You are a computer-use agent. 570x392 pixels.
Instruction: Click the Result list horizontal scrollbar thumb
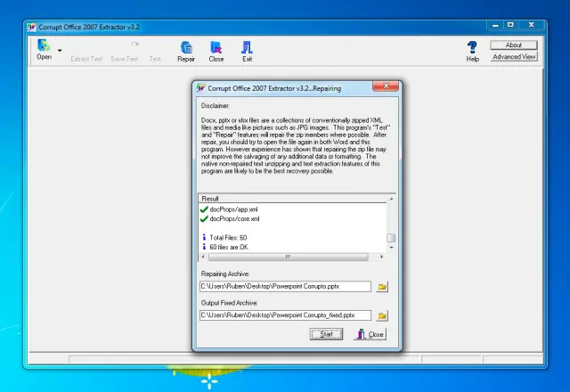287,257
